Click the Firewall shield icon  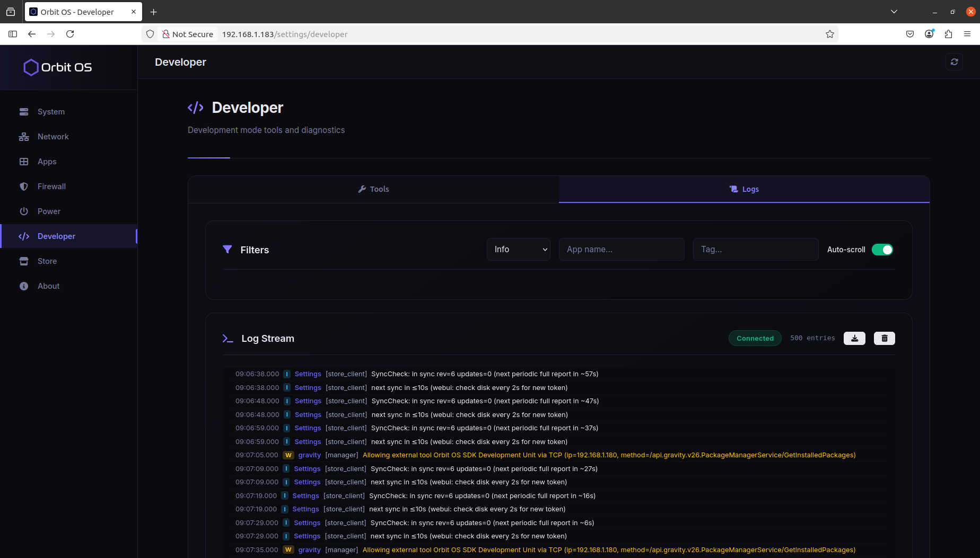point(24,187)
